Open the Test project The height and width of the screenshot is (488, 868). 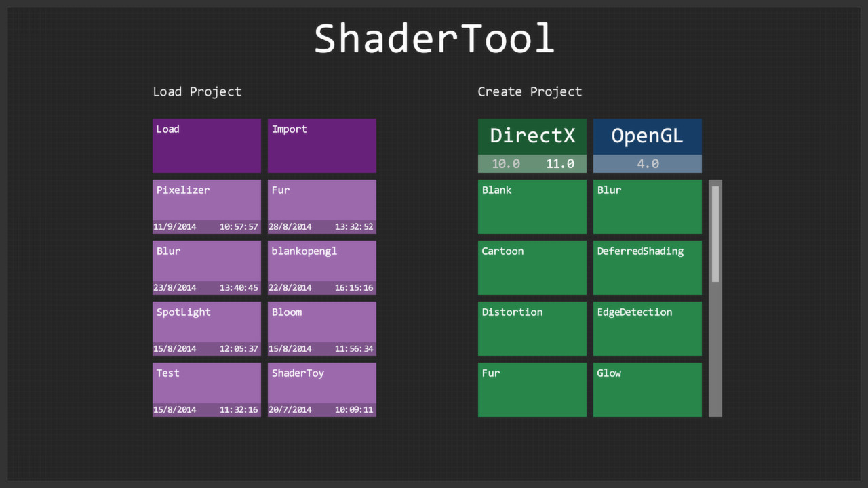(206, 386)
